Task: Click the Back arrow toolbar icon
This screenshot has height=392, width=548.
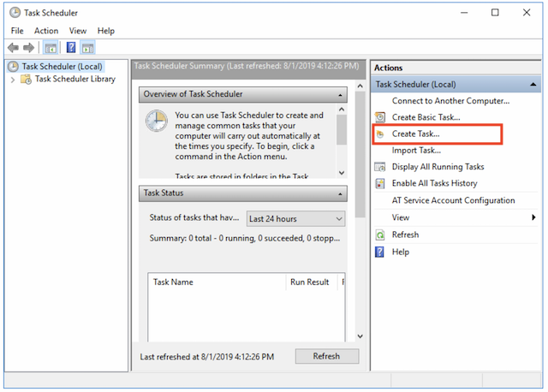Action: (14, 48)
